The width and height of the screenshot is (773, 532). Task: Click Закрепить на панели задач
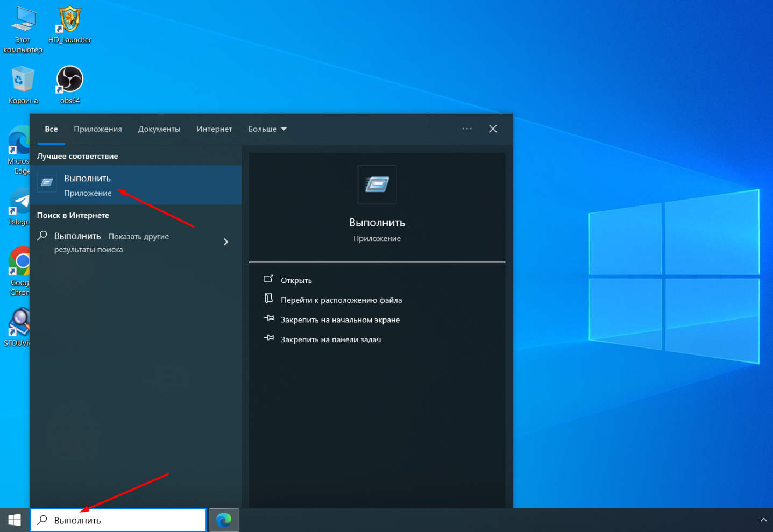point(331,340)
